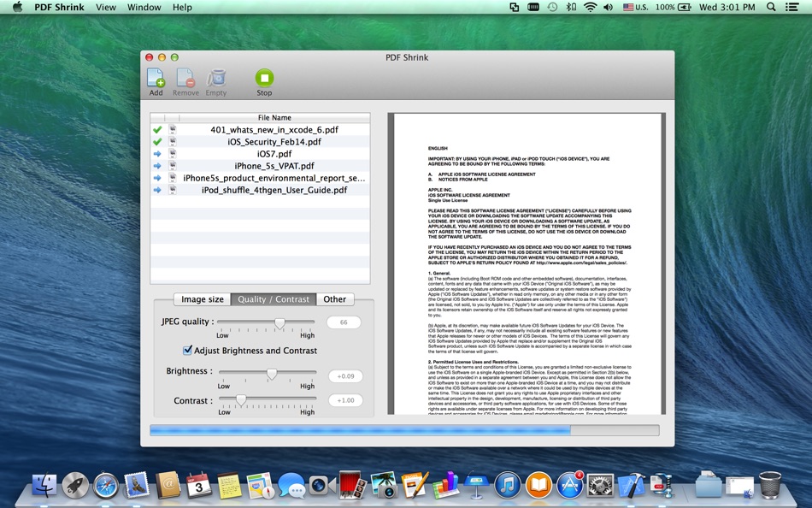Select iPhone_5s_VPAT.pdf row
This screenshot has height=508, width=812.
point(260,166)
